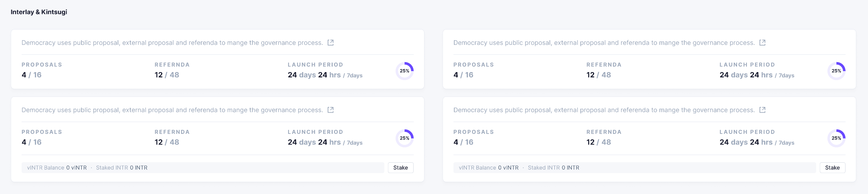Select the Staked INTR value on right card

coord(570,167)
